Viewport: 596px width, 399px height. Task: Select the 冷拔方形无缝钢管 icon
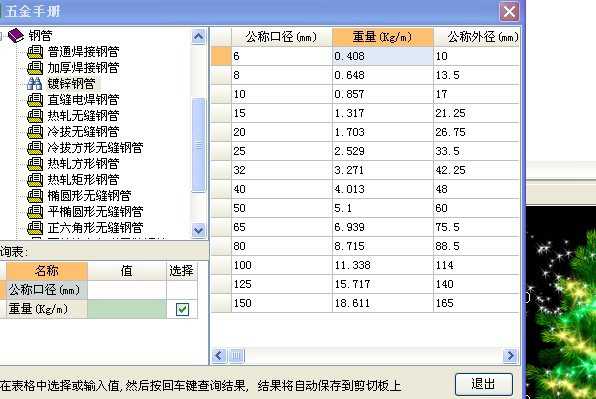[x=35, y=147]
